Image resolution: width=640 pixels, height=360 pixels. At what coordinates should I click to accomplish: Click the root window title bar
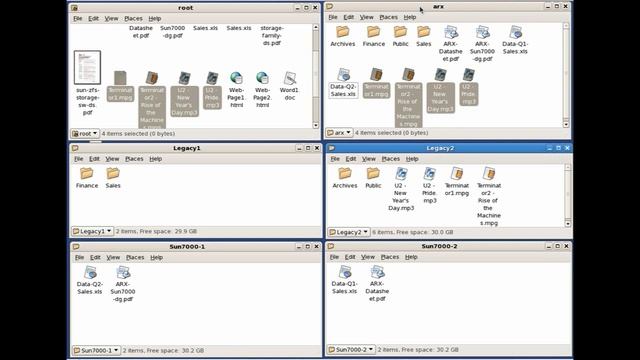pyautogui.click(x=185, y=8)
